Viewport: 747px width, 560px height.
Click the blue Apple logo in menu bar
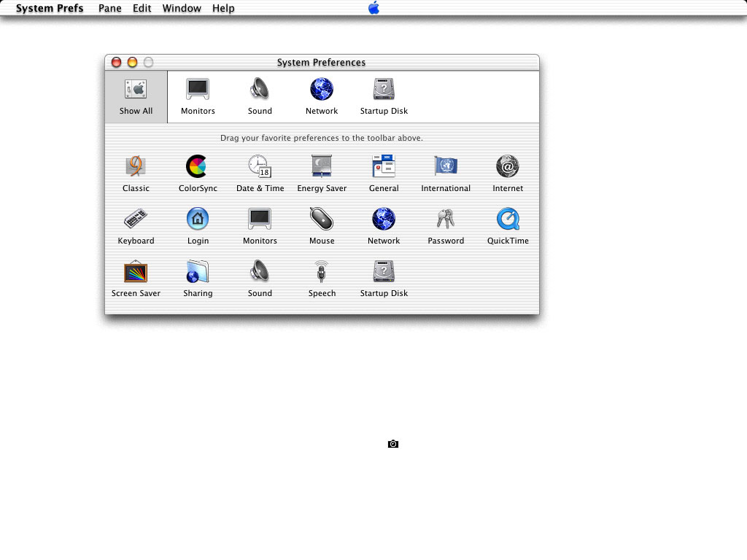point(374,7)
